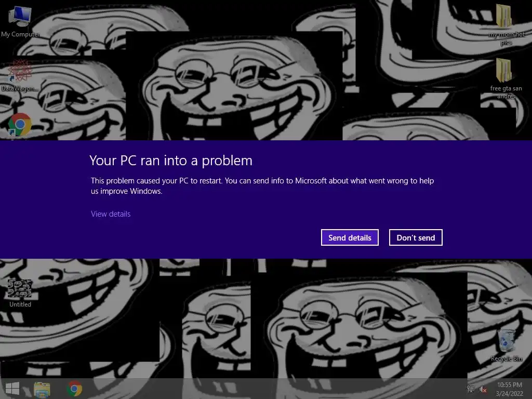Click the muted volume tray icon

coord(483,390)
